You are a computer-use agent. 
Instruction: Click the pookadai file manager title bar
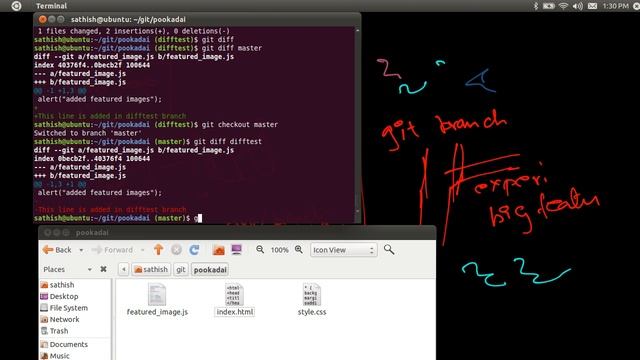click(x=237, y=232)
